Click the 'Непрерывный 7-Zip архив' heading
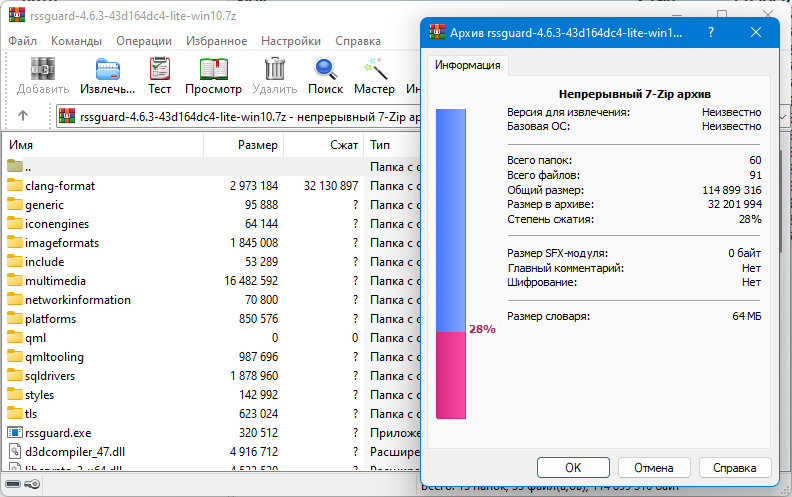 634,94
